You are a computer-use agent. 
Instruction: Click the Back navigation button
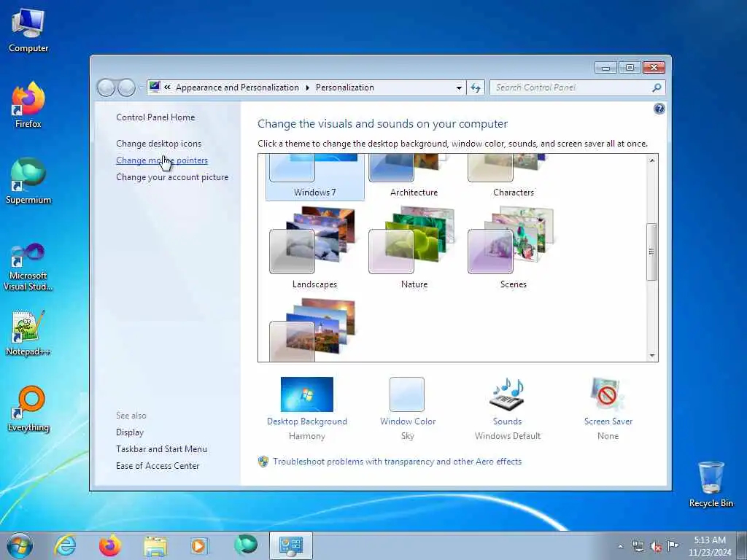coord(106,87)
